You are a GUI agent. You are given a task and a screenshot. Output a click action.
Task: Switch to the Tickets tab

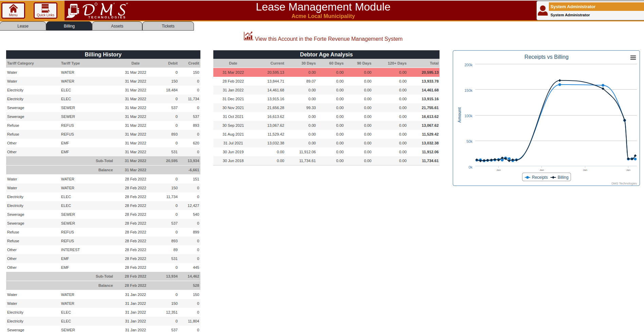[168, 26]
